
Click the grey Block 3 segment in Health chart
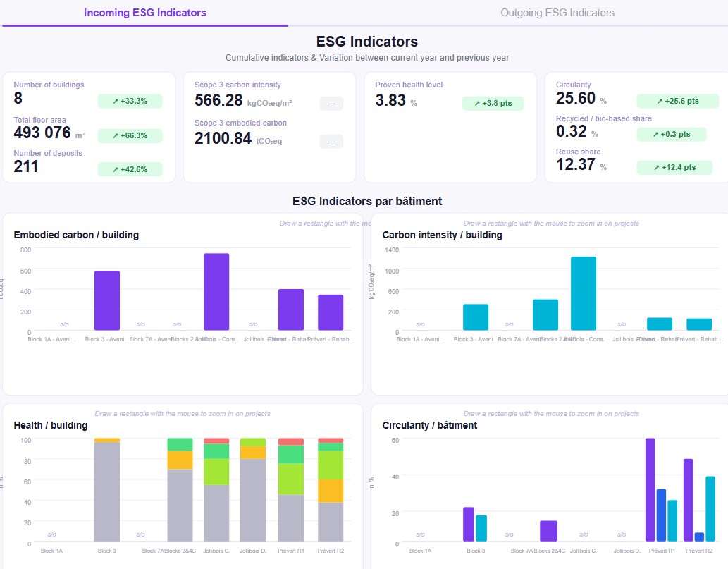[x=107, y=491]
